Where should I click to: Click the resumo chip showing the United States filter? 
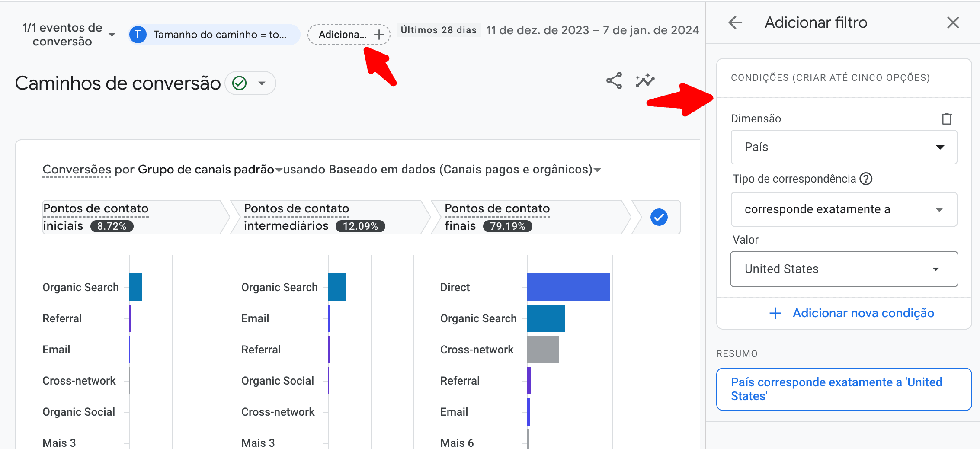point(842,389)
